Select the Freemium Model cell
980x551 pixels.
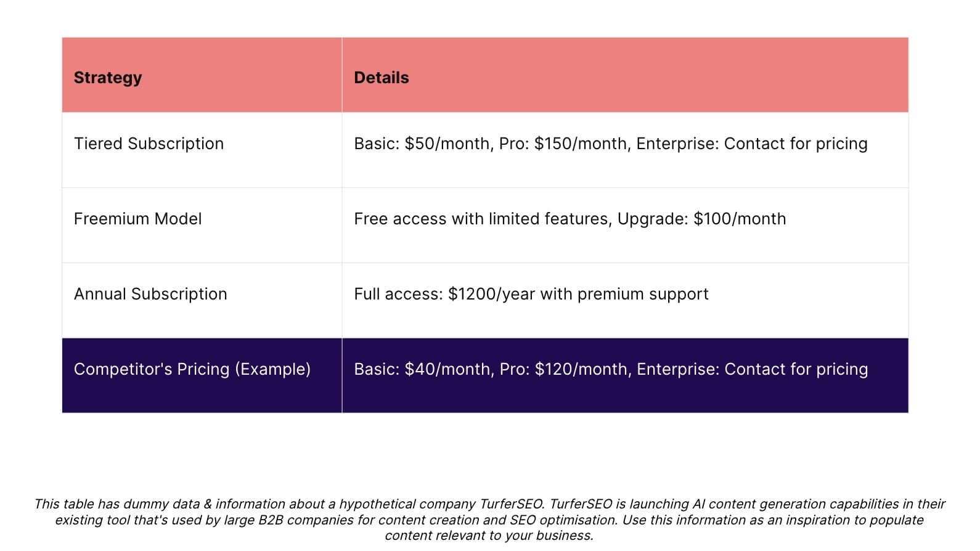point(202,226)
